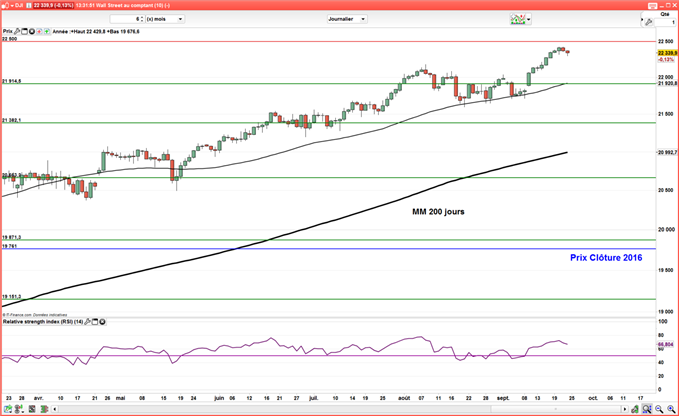The height and width of the screenshot is (416, 679).
Task: Click the 'août' date label on axis
Action: [404, 398]
